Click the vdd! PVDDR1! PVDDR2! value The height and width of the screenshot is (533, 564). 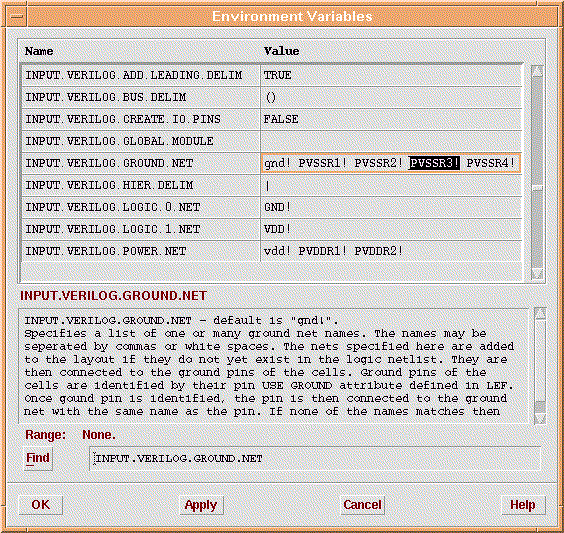pyautogui.click(x=333, y=251)
